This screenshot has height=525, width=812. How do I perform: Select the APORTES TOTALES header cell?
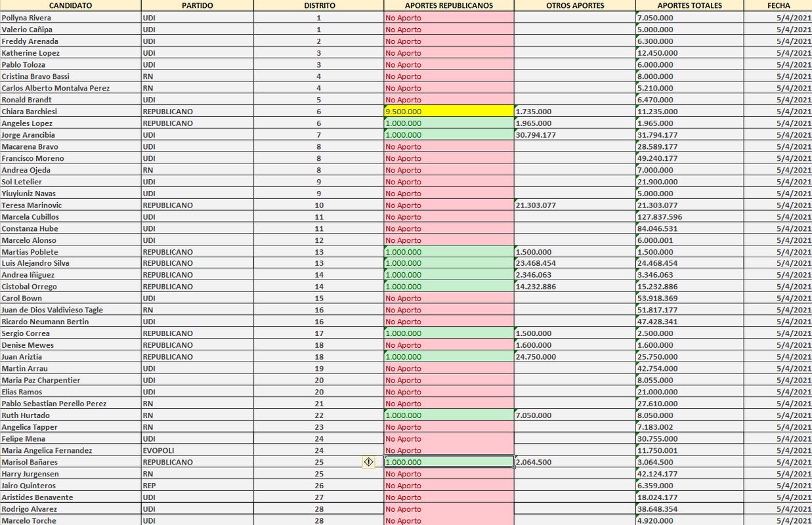pos(690,5)
